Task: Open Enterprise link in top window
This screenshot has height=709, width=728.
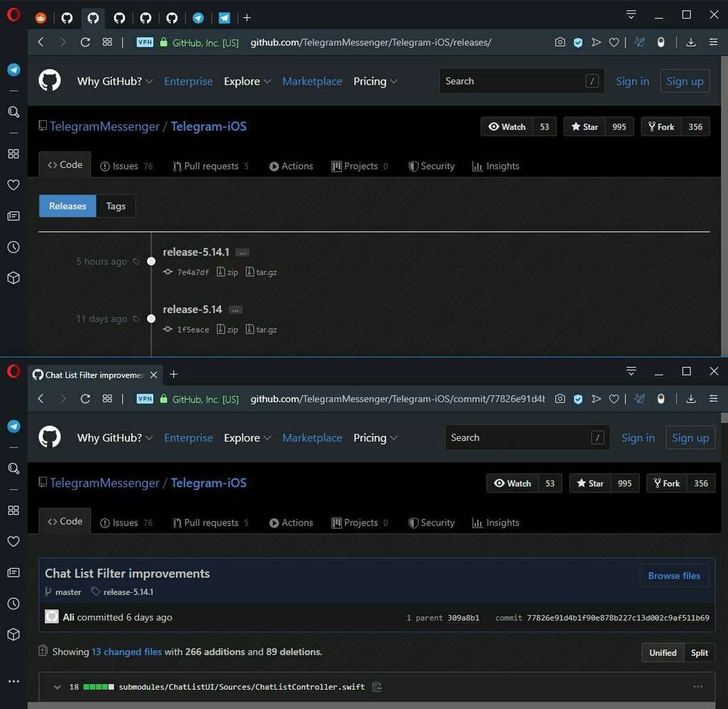Action: (x=188, y=81)
